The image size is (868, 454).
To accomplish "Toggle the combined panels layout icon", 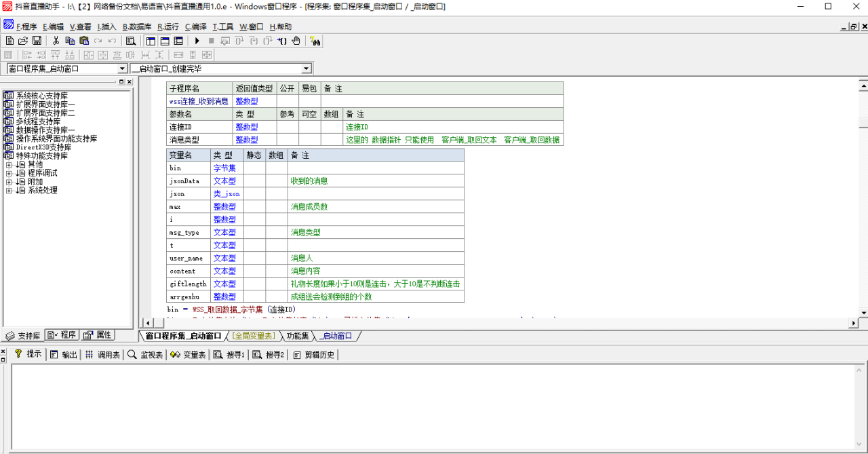I will [178, 41].
